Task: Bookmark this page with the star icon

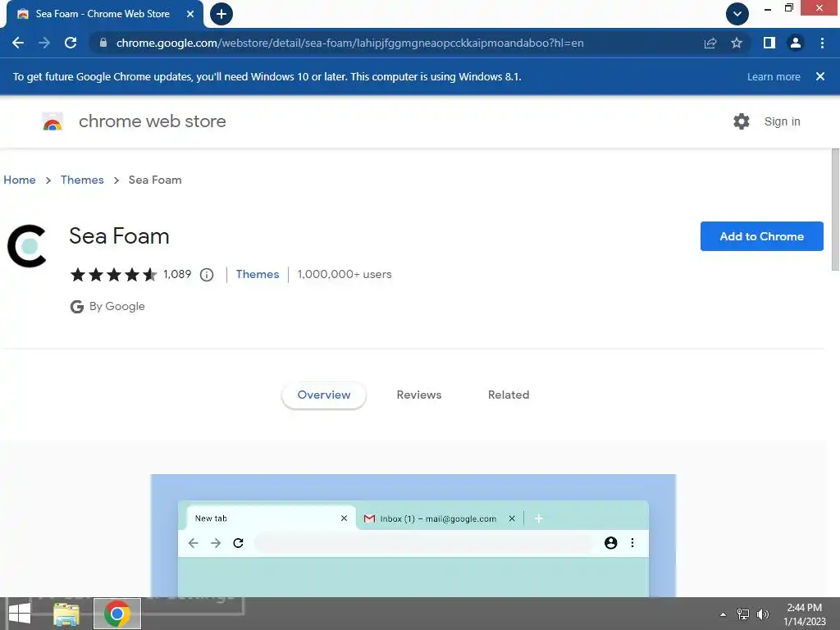Action: click(737, 43)
